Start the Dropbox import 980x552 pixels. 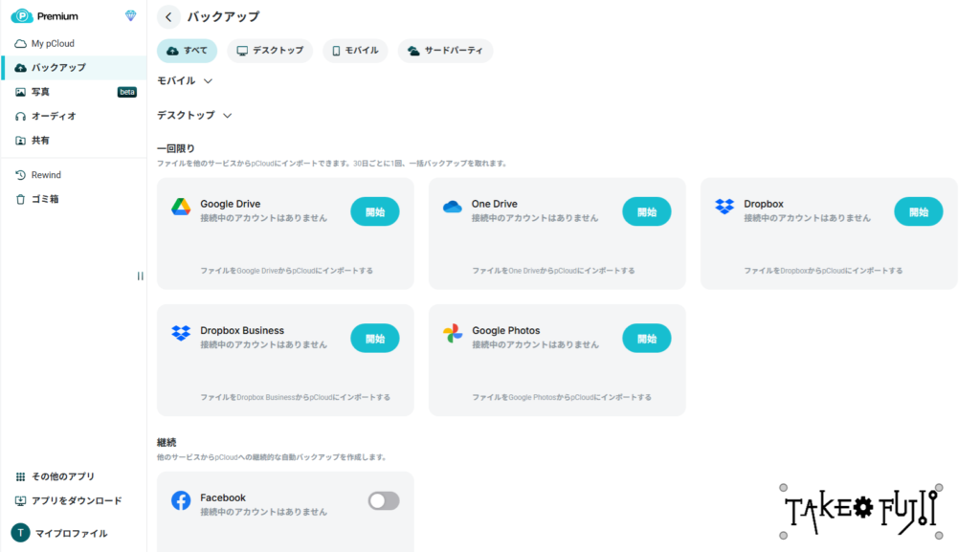pyautogui.click(x=918, y=211)
